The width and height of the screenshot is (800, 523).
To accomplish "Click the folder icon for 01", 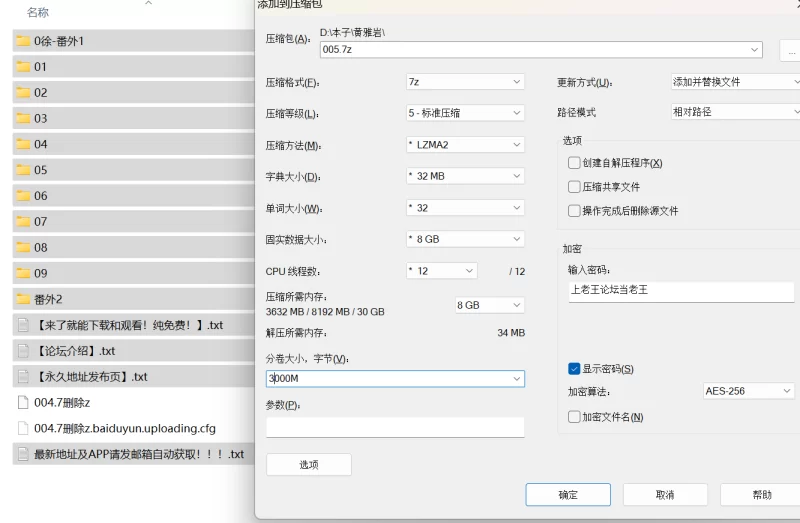I will pyautogui.click(x=23, y=66).
